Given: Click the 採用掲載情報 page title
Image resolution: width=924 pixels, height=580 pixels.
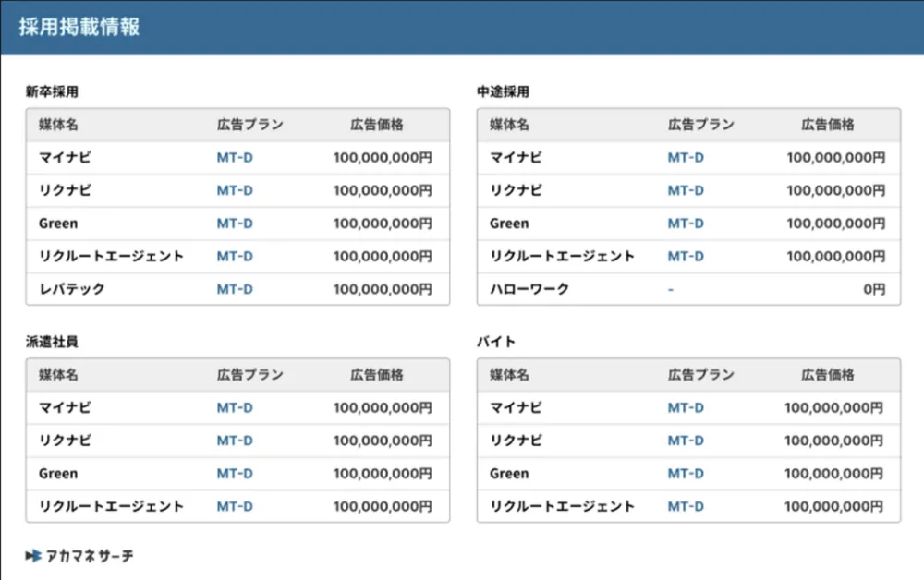Looking at the screenshot, I should point(79,27).
